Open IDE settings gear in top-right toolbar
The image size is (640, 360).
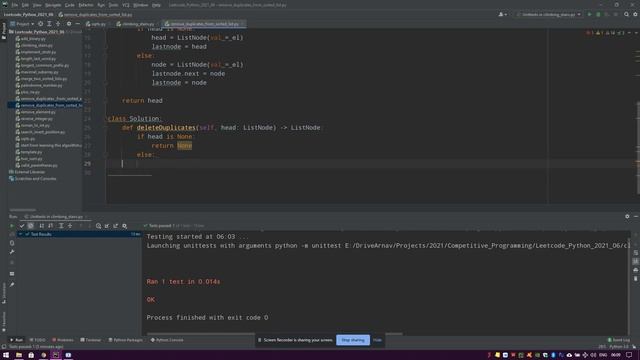(x=635, y=14)
